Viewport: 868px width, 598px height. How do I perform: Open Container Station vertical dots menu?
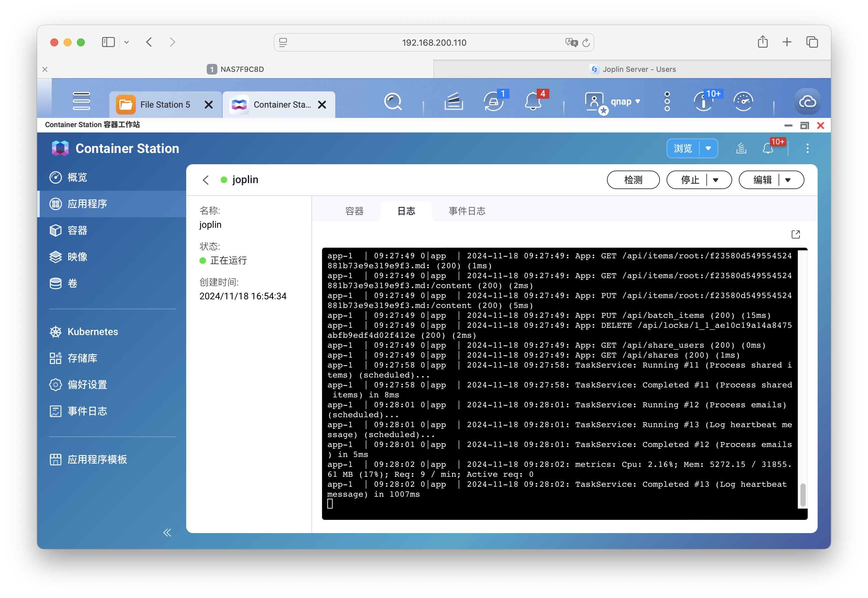[807, 148]
